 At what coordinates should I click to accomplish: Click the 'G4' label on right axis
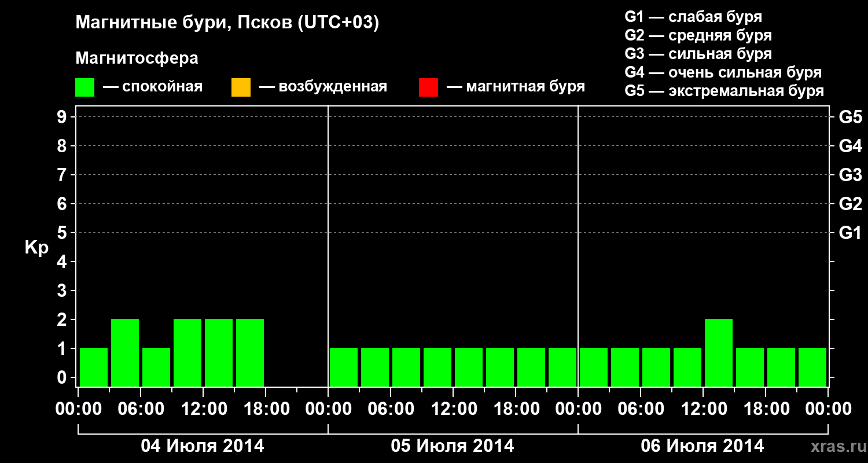click(x=851, y=146)
